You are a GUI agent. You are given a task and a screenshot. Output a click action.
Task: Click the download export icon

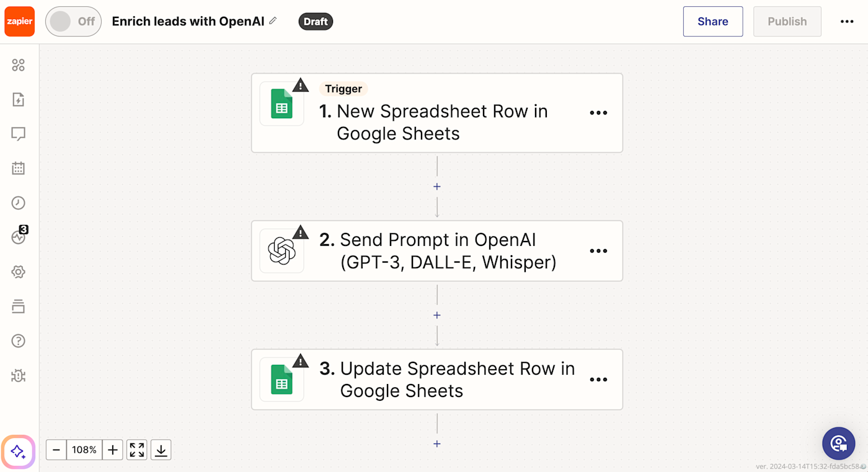click(161, 450)
